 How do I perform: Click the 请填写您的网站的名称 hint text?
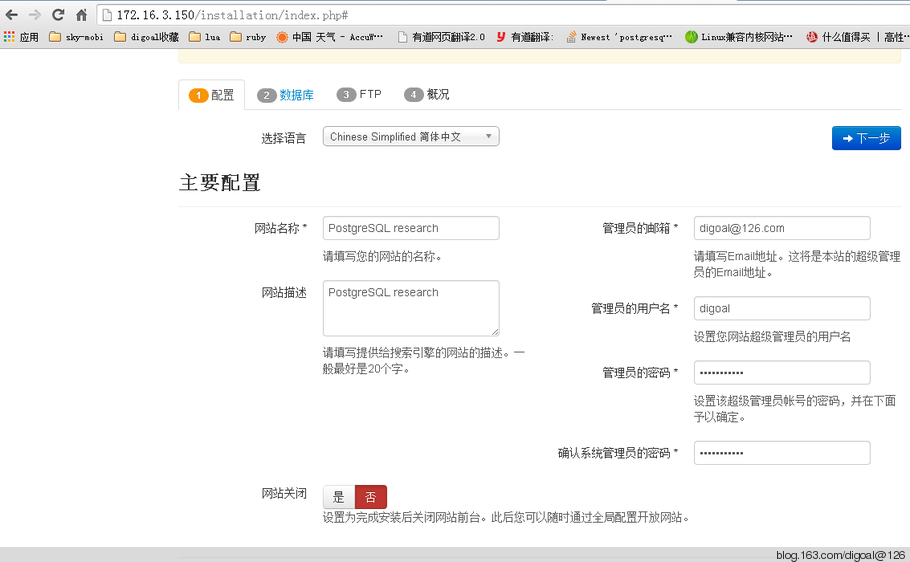tap(382, 257)
